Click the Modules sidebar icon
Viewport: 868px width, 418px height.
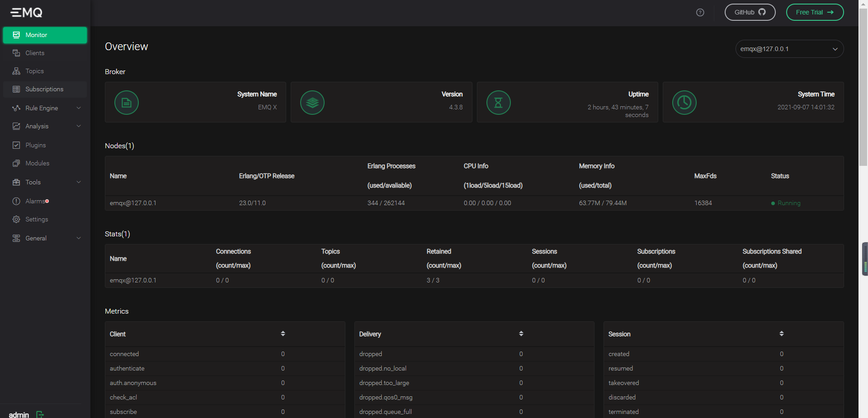(16, 163)
